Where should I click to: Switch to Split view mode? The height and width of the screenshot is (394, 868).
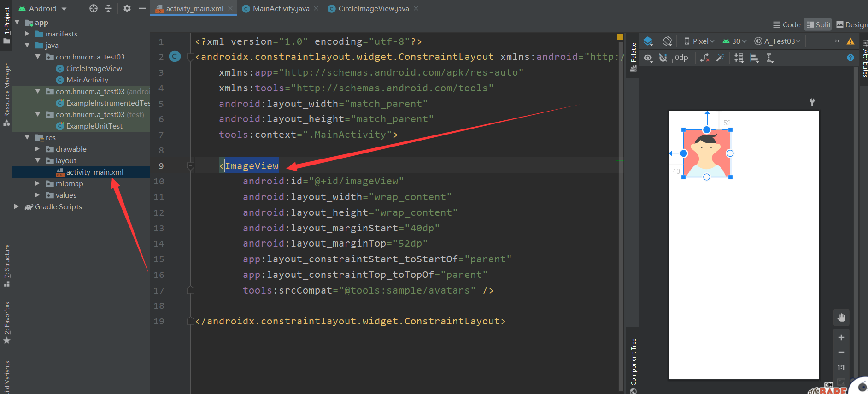click(x=819, y=24)
